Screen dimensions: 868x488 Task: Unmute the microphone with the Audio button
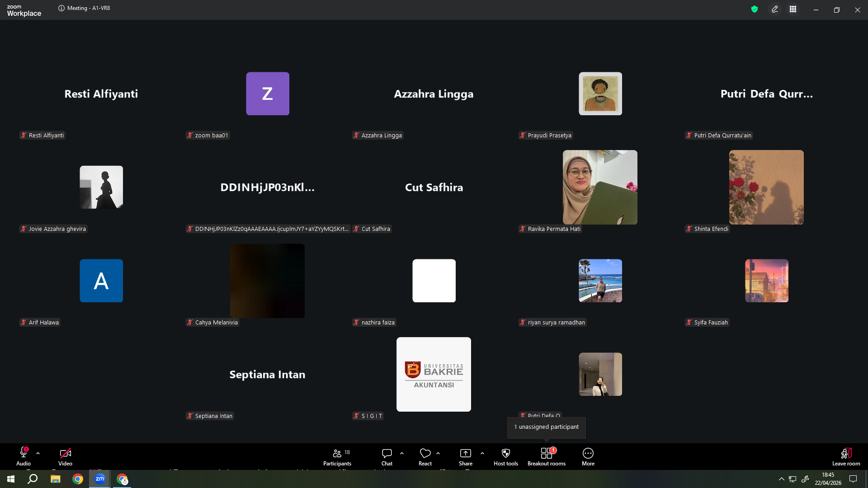coord(24,456)
